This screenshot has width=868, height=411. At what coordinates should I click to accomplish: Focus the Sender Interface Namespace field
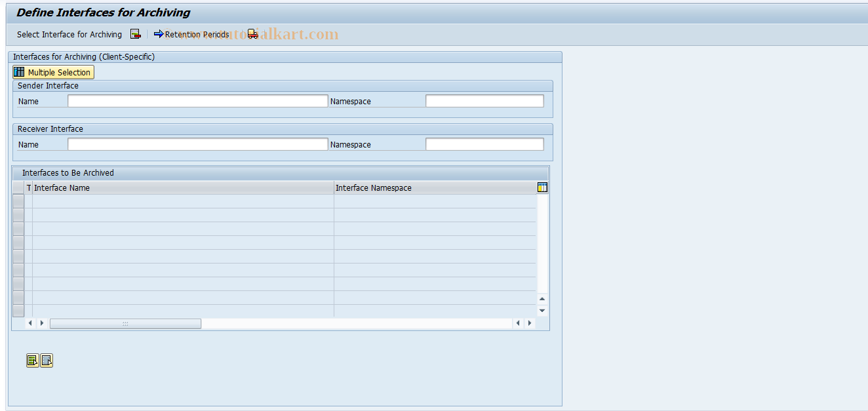click(484, 101)
